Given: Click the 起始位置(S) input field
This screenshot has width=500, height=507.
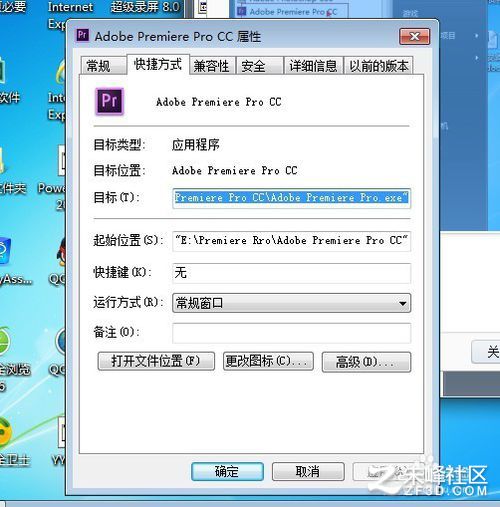Looking at the screenshot, I should click(x=291, y=241).
